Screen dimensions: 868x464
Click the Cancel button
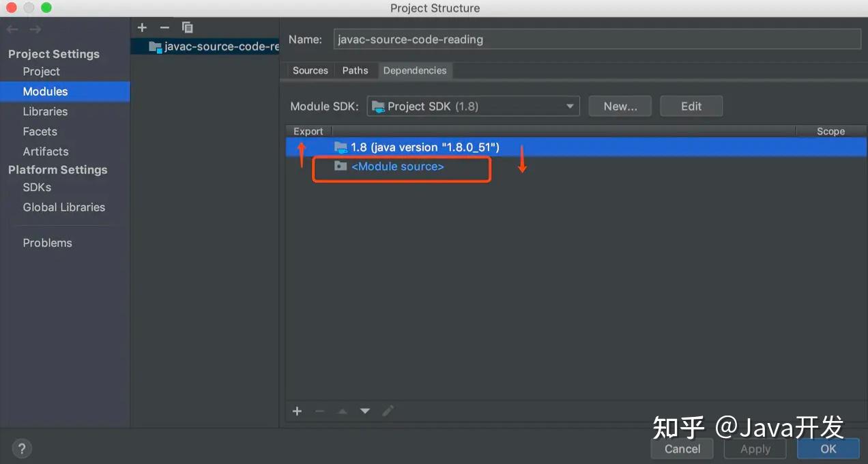point(682,449)
